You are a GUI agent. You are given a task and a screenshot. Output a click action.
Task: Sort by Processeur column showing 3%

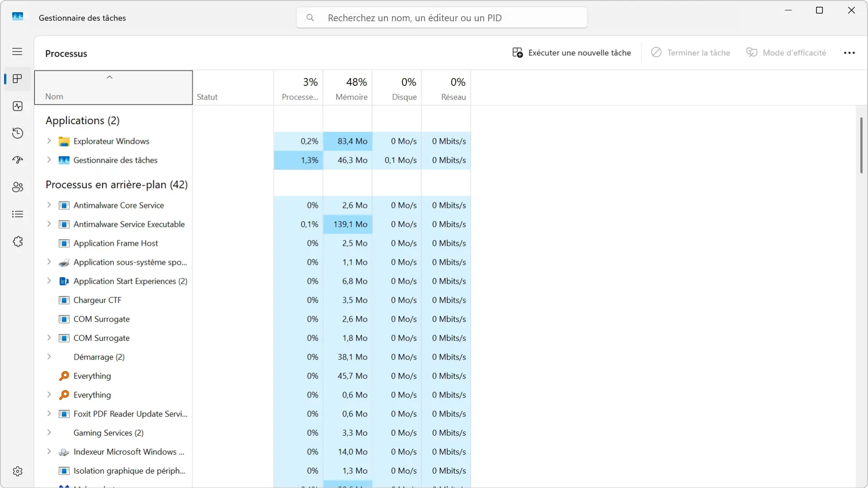point(298,88)
